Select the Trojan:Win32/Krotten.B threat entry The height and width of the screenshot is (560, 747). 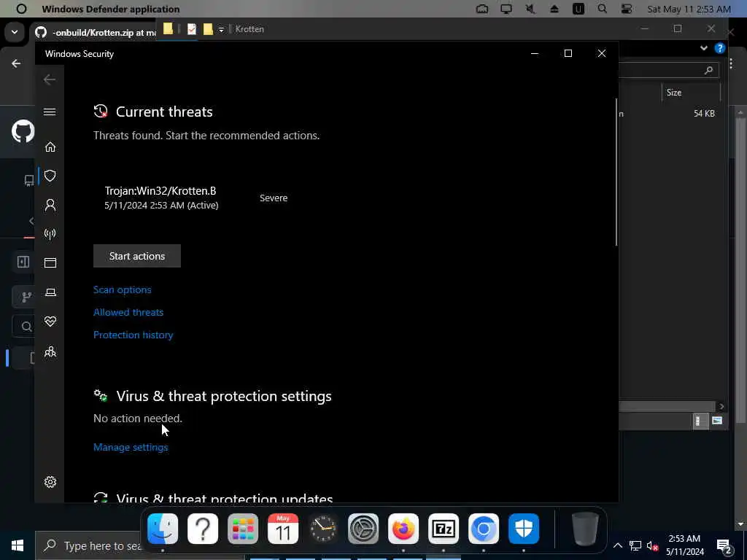161,198
